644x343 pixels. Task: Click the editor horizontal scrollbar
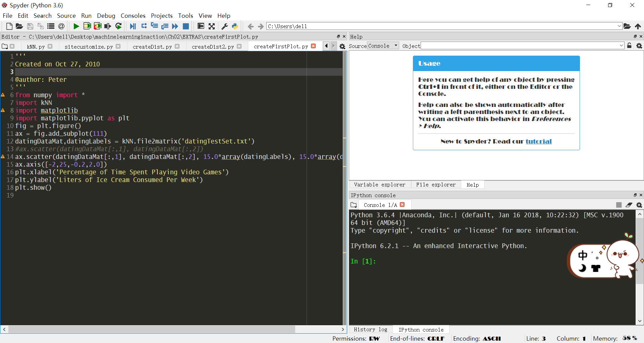pyautogui.click(x=151, y=330)
